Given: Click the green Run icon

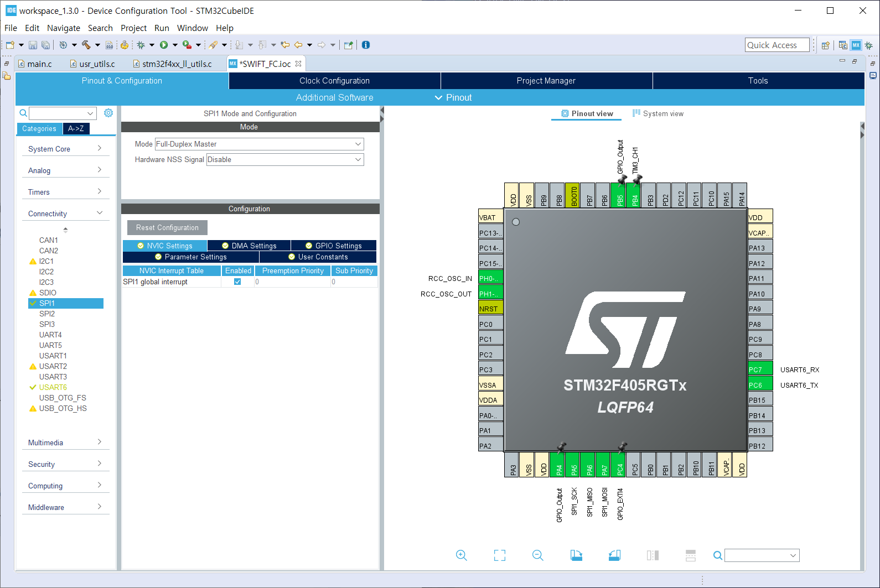Looking at the screenshot, I should click(164, 45).
